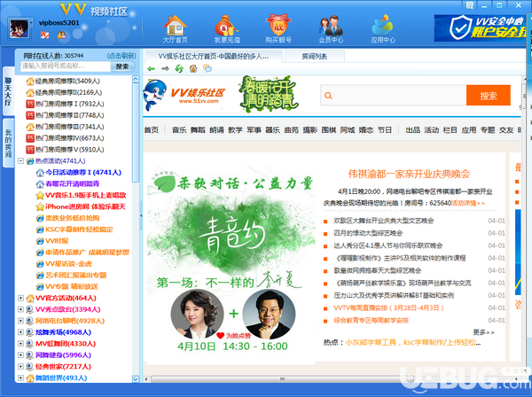The width and height of the screenshot is (532, 397).
Task: Go back with the green left arrow
Action: point(152,69)
